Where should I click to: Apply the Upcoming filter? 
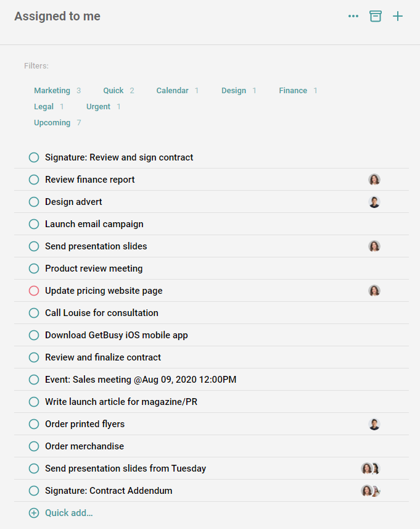coord(52,122)
